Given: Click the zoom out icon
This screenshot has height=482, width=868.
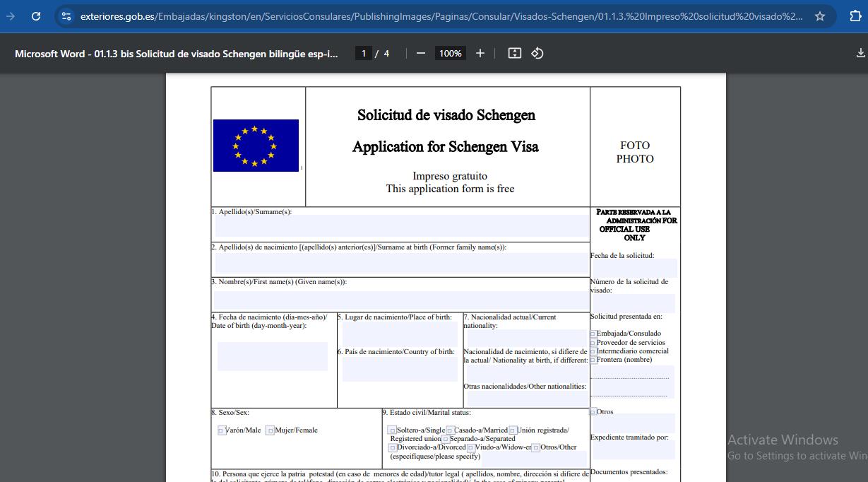Looking at the screenshot, I should pyautogui.click(x=420, y=53).
